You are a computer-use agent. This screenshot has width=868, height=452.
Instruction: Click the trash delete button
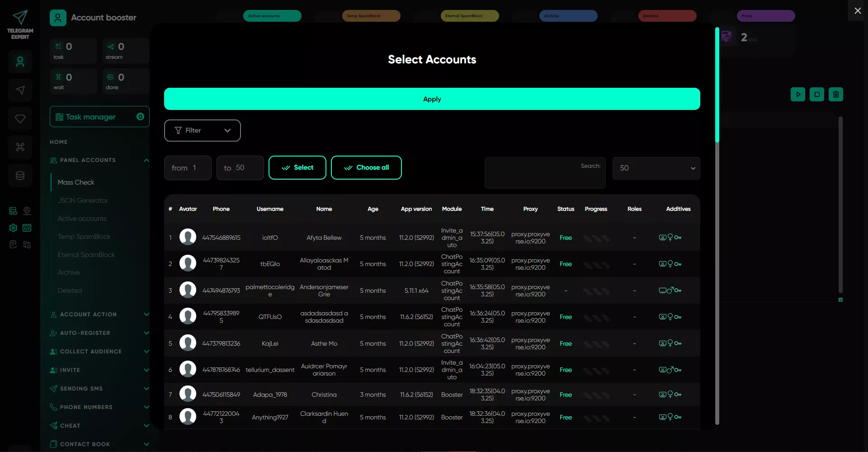point(836,95)
